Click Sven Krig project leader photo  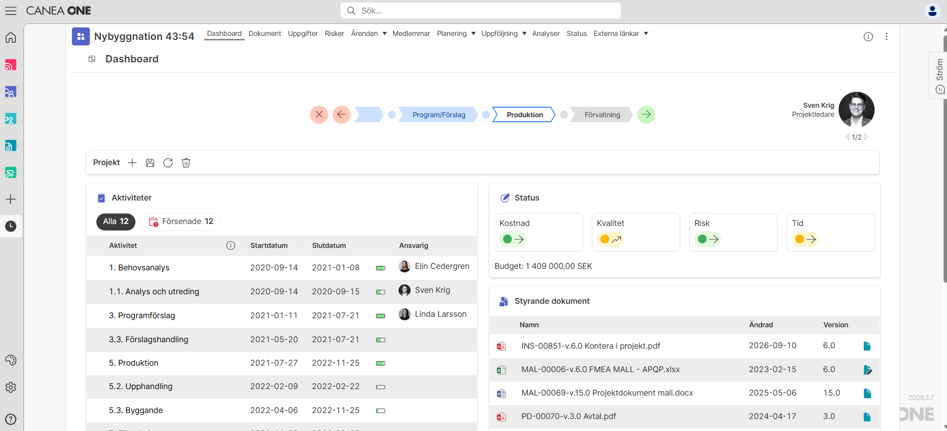tap(856, 109)
